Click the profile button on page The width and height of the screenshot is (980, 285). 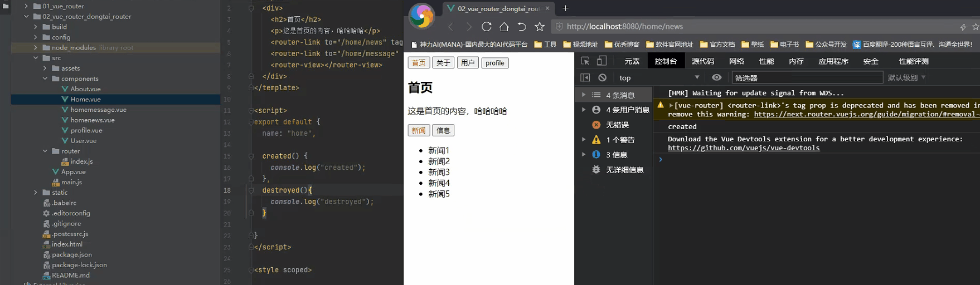[495, 63]
